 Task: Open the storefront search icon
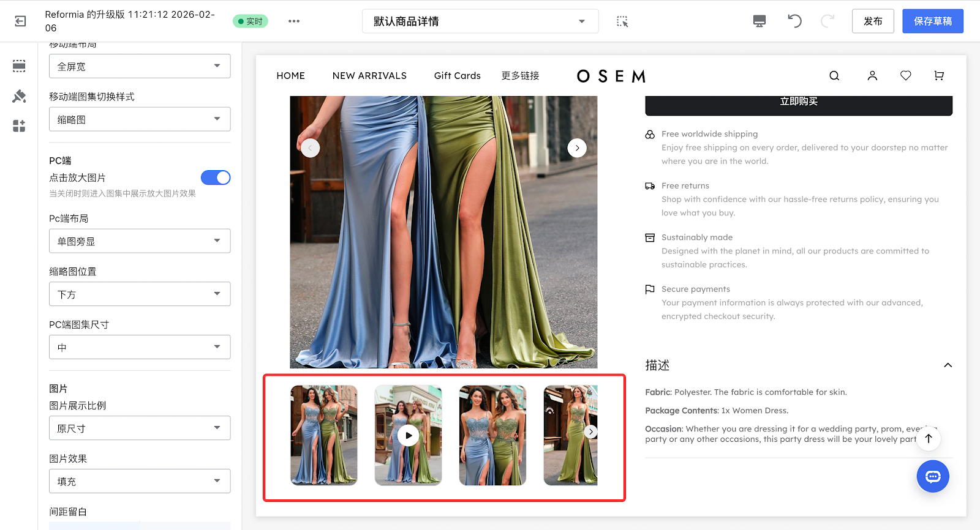(834, 76)
